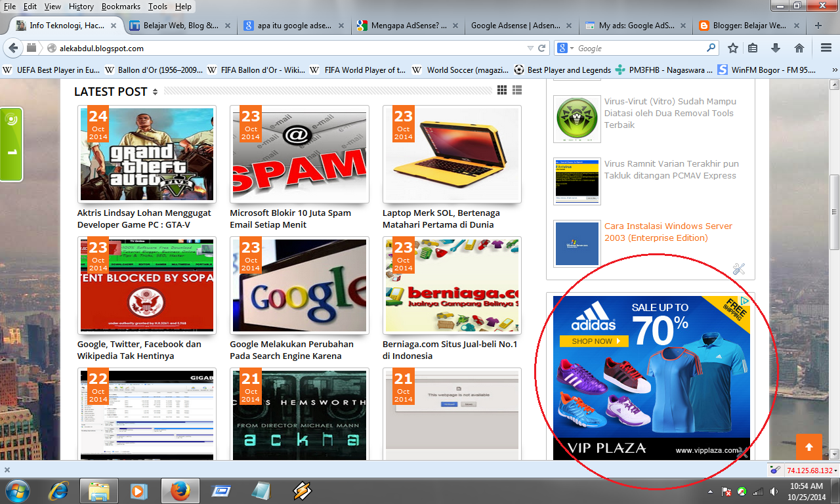Open the Firefox hamburger menu

pos(826,48)
